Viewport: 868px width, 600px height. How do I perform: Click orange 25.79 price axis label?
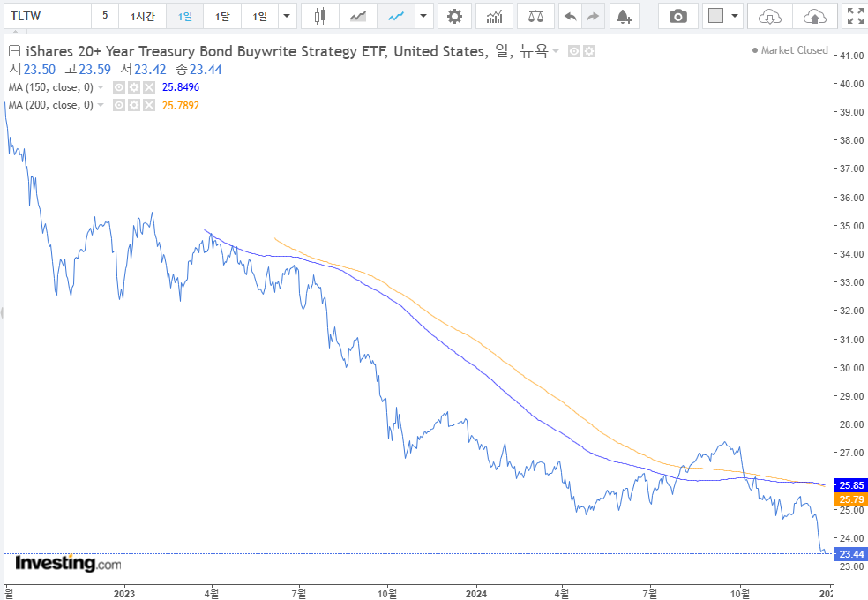point(851,499)
